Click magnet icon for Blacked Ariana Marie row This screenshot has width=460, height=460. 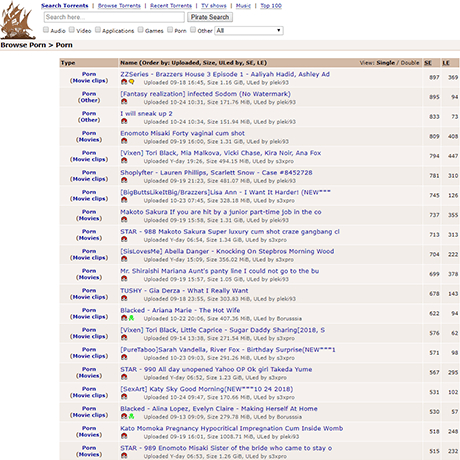[x=124, y=318]
